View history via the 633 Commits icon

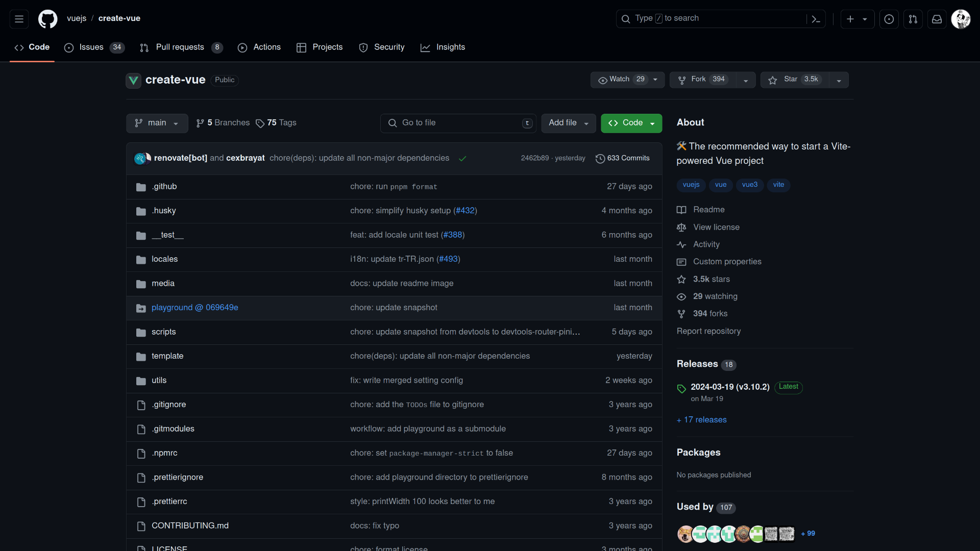click(x=600, y=159)
